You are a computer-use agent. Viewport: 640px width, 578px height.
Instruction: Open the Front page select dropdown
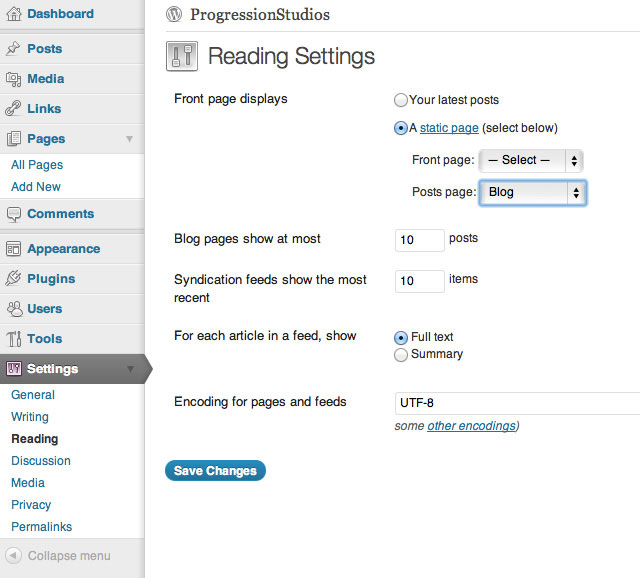[530, 160]
